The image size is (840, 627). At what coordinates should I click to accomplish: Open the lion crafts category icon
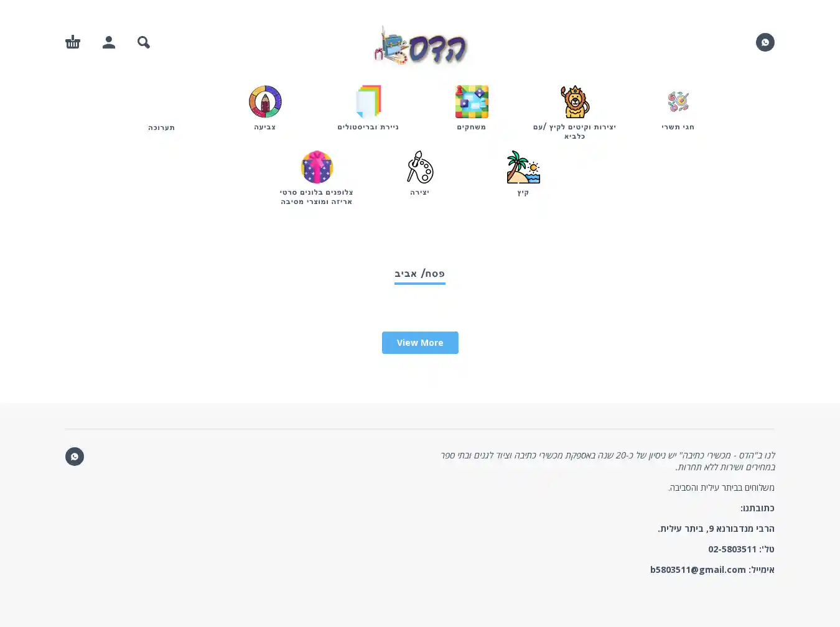pos(574,102)
